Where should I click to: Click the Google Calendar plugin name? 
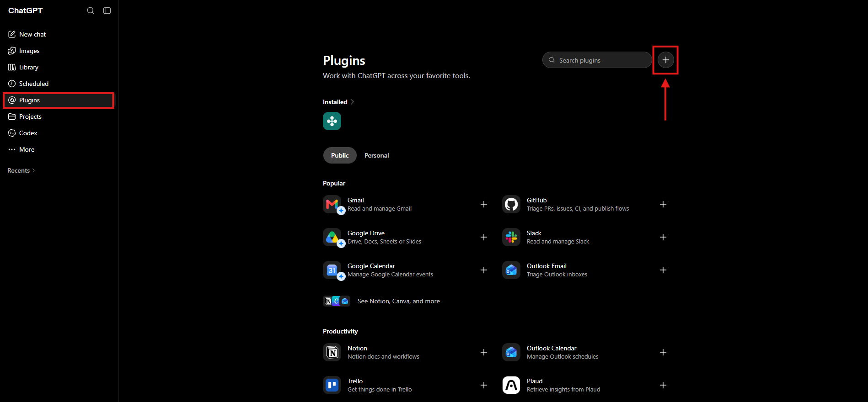coord(371,266)
